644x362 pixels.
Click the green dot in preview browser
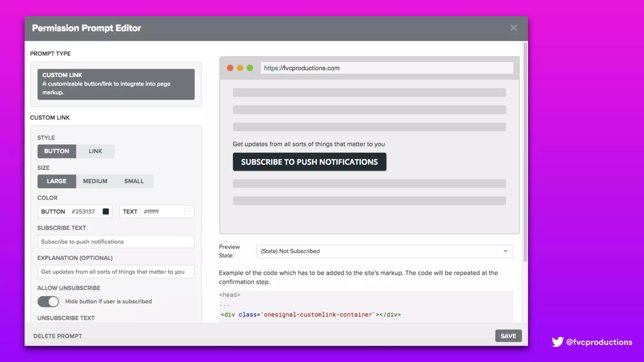coord(250,68)
